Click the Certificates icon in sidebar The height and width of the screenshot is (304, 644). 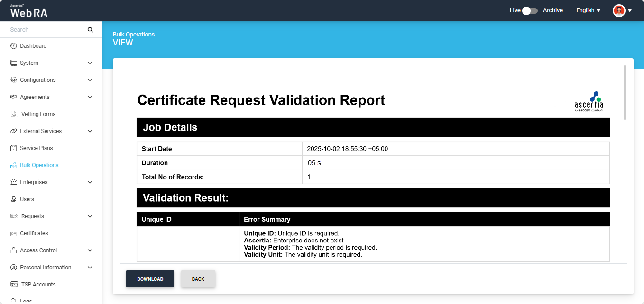(x=14, y=233)
